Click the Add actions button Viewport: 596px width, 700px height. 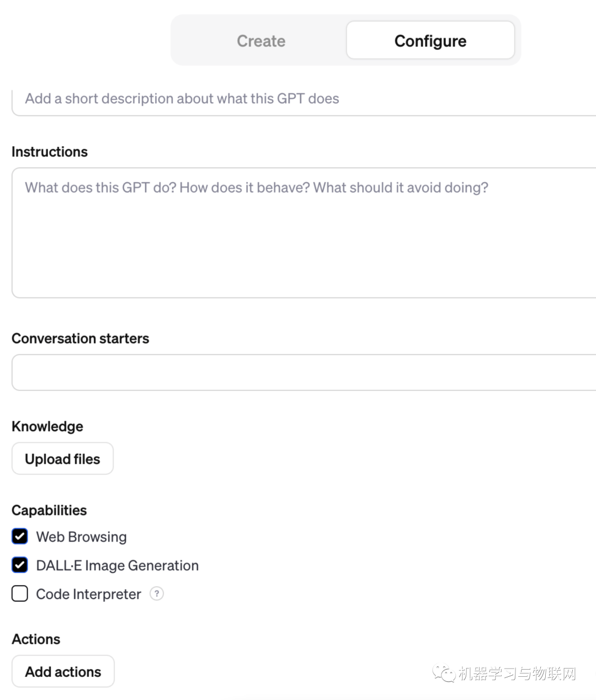63,672
